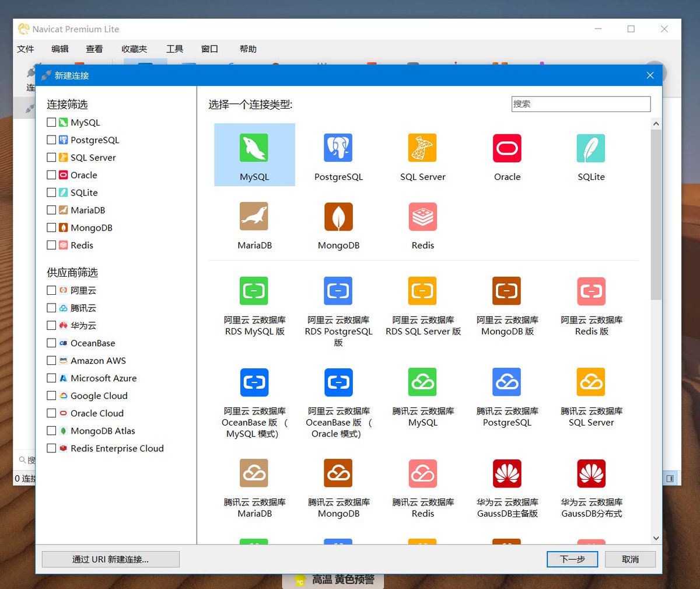
Task: Focus the 搜索 connection type field
Action: click(x=581, y=104)
